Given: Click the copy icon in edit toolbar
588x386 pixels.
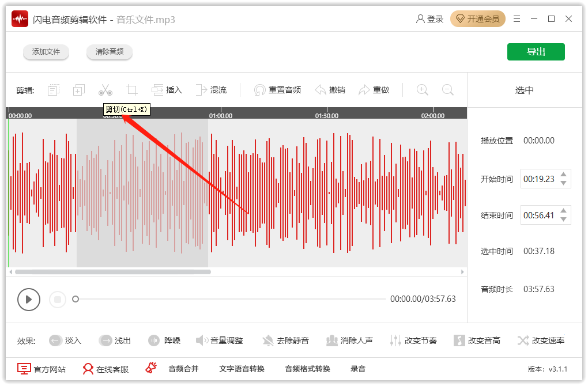Looking at the screenshot, I should [79, 90].
